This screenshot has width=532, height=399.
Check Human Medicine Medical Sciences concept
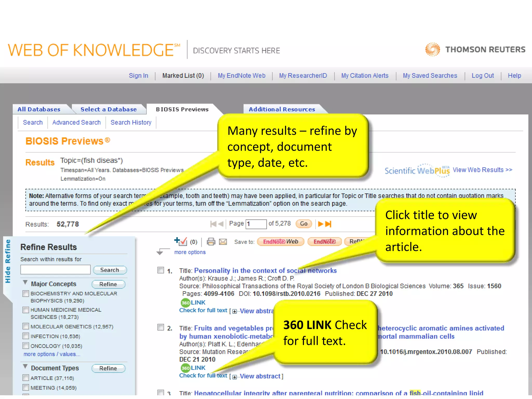point(26,310)
